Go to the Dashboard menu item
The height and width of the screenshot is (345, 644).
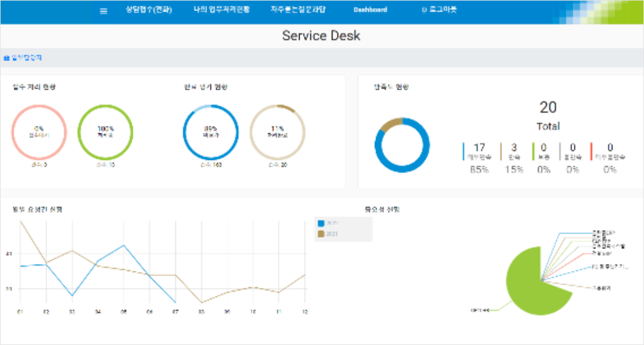tap(370, 10)
